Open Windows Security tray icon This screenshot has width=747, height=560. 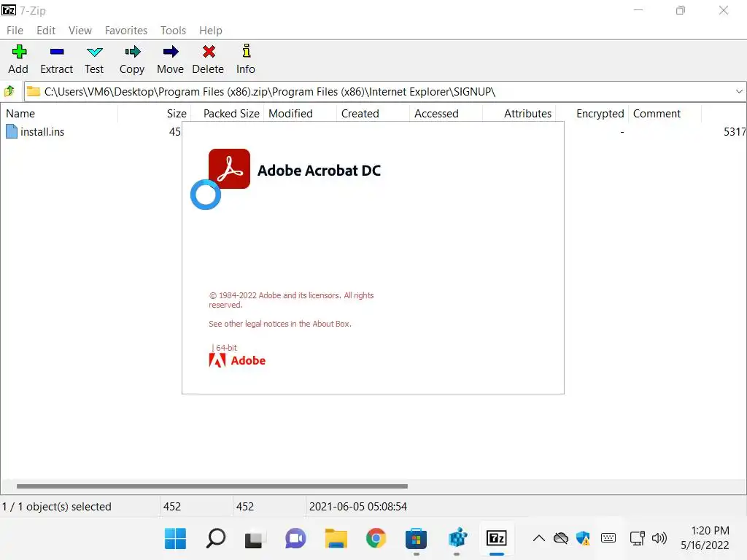point(583,539)
